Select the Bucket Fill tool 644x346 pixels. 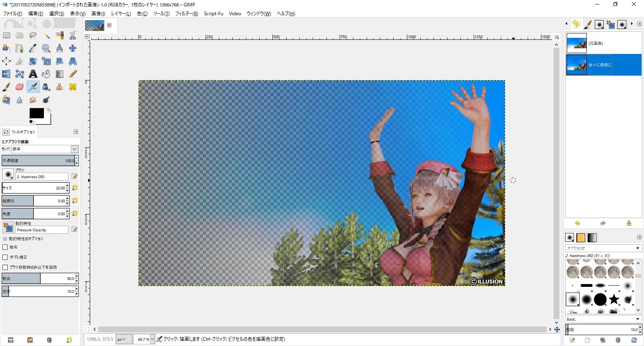tap(46, 74)
